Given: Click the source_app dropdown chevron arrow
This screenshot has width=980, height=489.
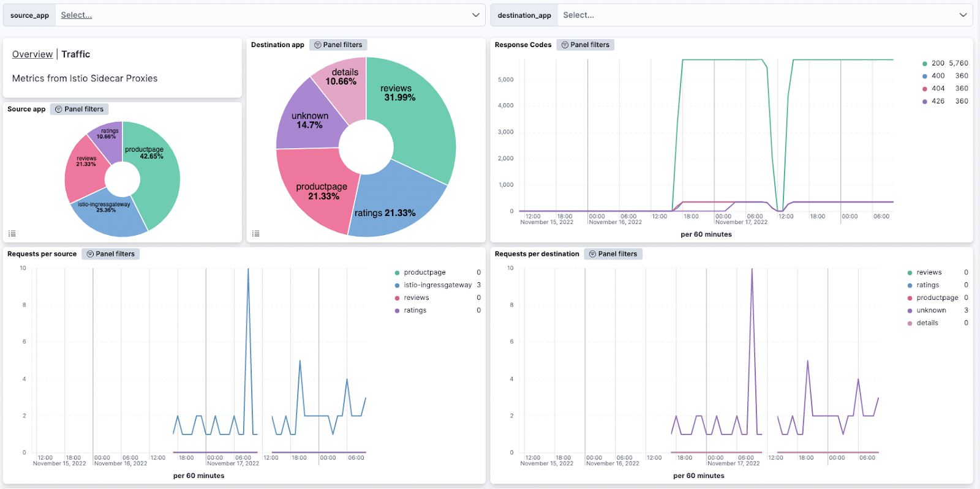Looking at the screenshot, I should pos(476,15).
